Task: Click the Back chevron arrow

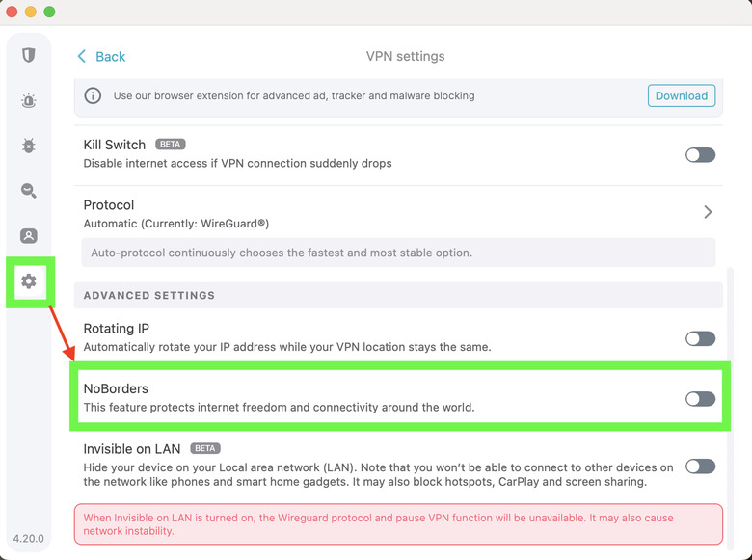Action: pos(82,57)
